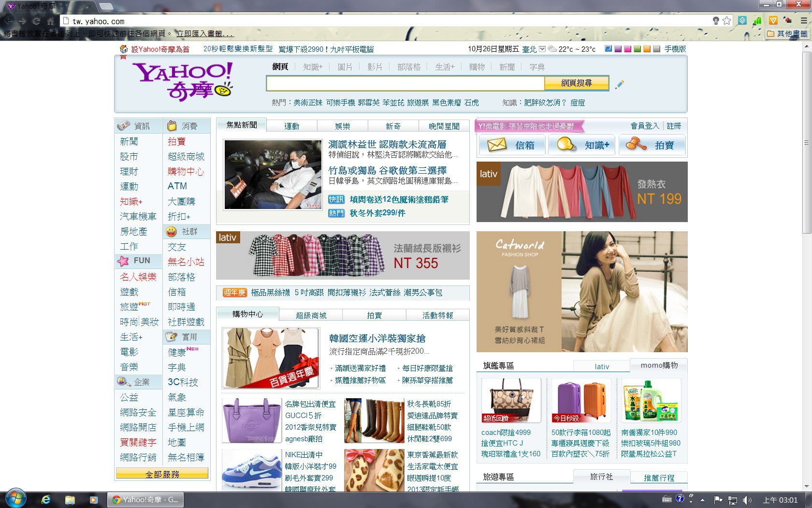Open media player from the taskbar
Screen dimensions: 812x508
[94, 500]
